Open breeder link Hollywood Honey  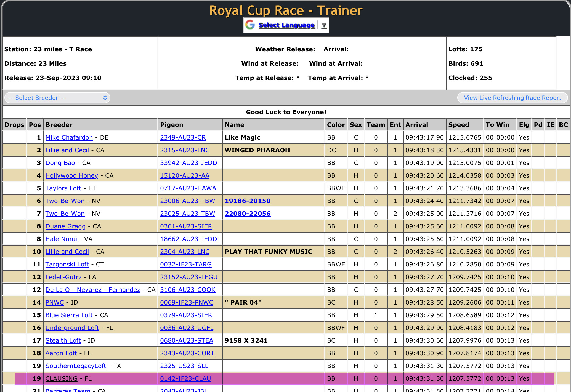tap(71, 175)
